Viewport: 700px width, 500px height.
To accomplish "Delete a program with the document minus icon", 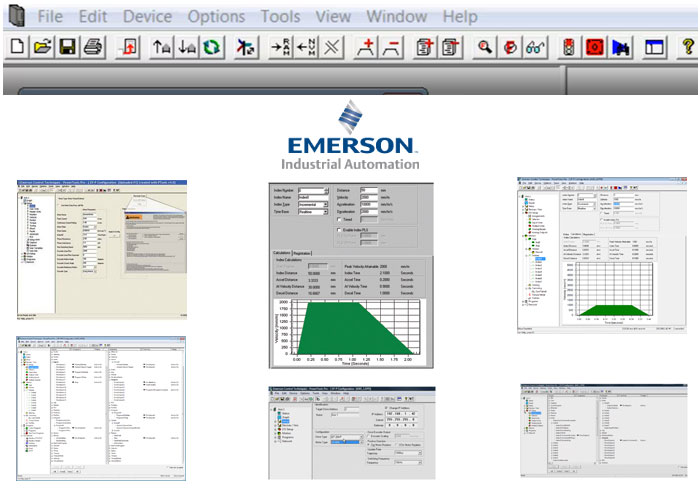I will (x=450, y=47).
